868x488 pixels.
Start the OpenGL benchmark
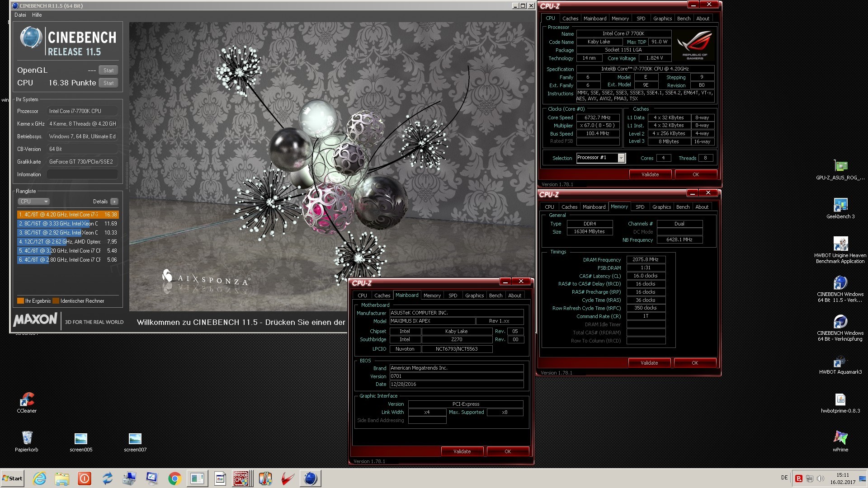click(x=108, y=70)
